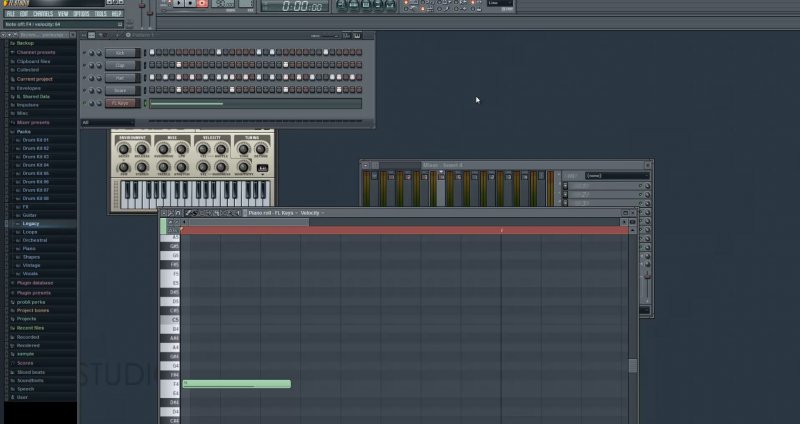Click the piano roll vertical scrollbar handle
Screen dimensions: 800x424
(632, 366)
